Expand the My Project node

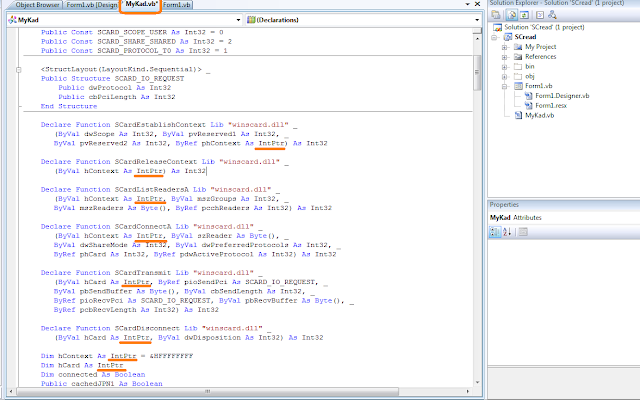(x=504, y=47)
